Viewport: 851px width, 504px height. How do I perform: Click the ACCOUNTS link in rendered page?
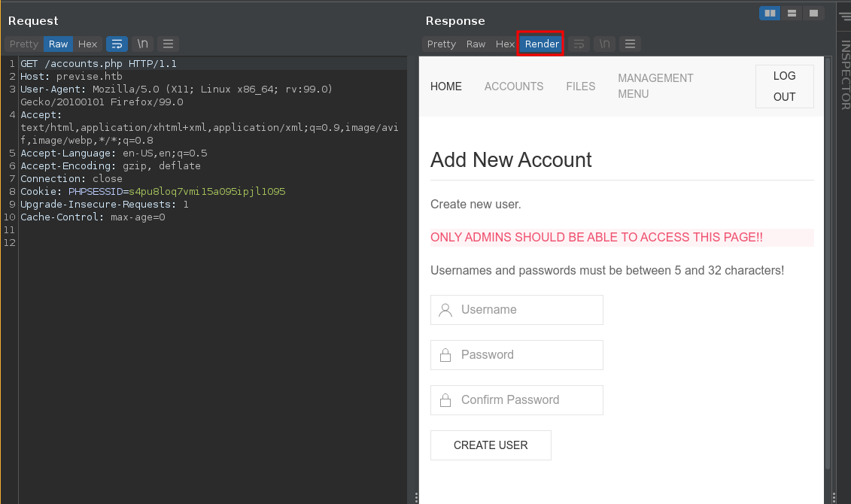(514, 87)
